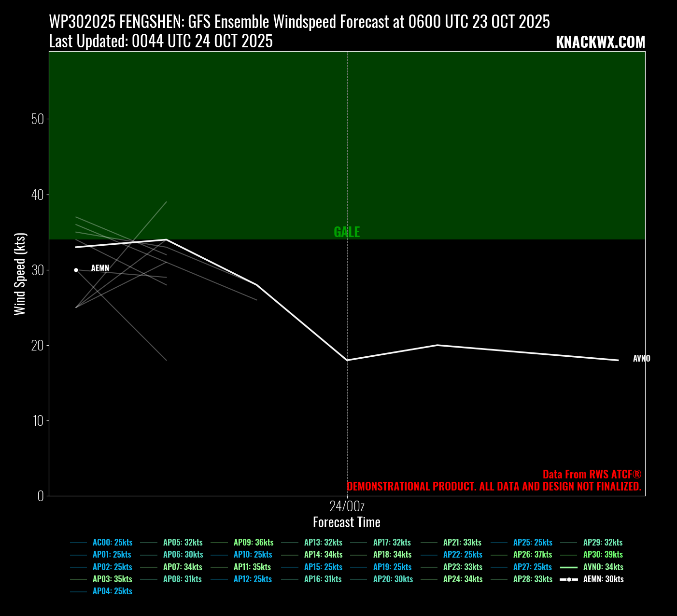Click the AEMN legend line marker icon
Image resolution: width=677 pixels, height=616 pixels.
point(569,579)
